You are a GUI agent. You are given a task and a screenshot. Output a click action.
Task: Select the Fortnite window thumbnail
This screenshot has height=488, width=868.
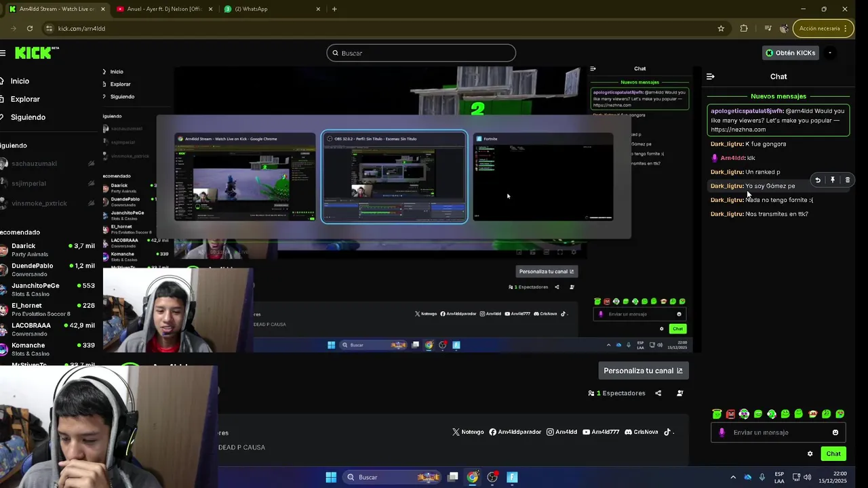(x=543, y=177)
